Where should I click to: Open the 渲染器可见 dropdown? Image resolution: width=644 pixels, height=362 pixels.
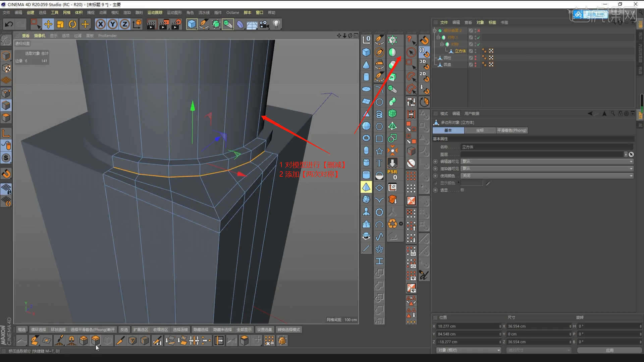pos(547,168)
